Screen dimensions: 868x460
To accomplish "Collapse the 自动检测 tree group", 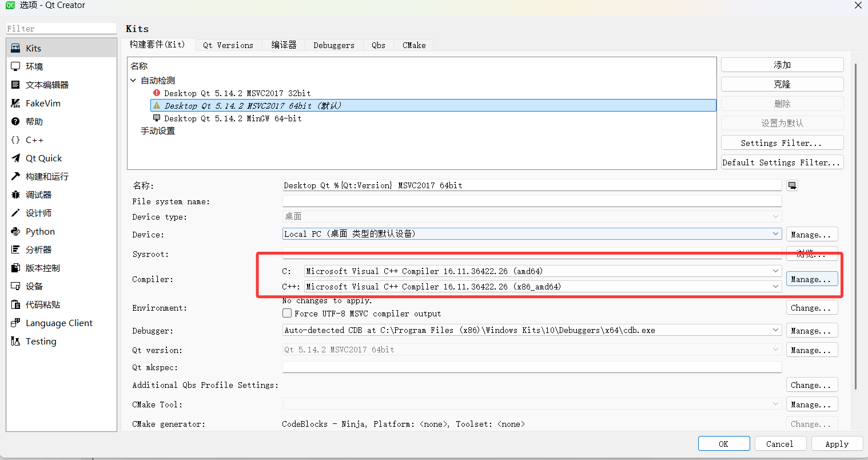I will pyautogui.click(x=133, y=81).
